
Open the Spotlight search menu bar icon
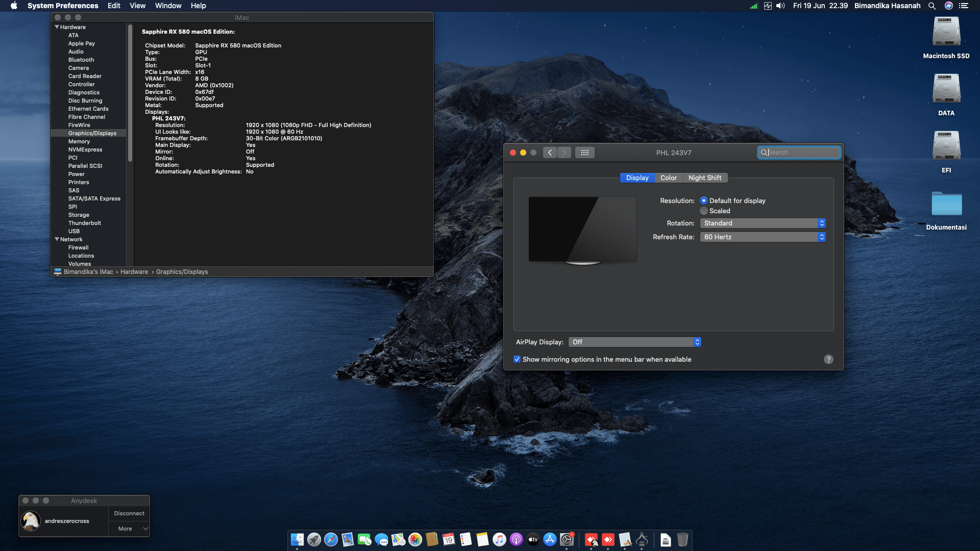(x=932, y=6)
